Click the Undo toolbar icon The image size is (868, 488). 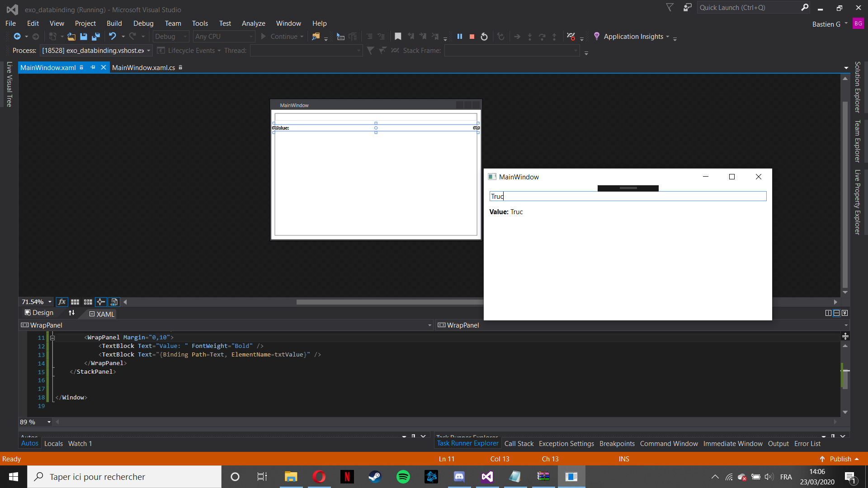tap(113, 36)
